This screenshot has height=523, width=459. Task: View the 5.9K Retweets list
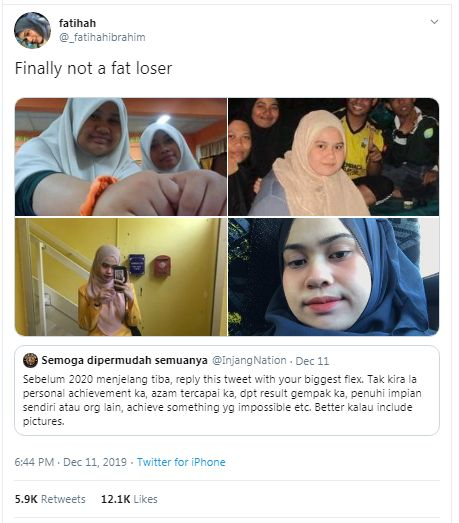click(50, 499)
